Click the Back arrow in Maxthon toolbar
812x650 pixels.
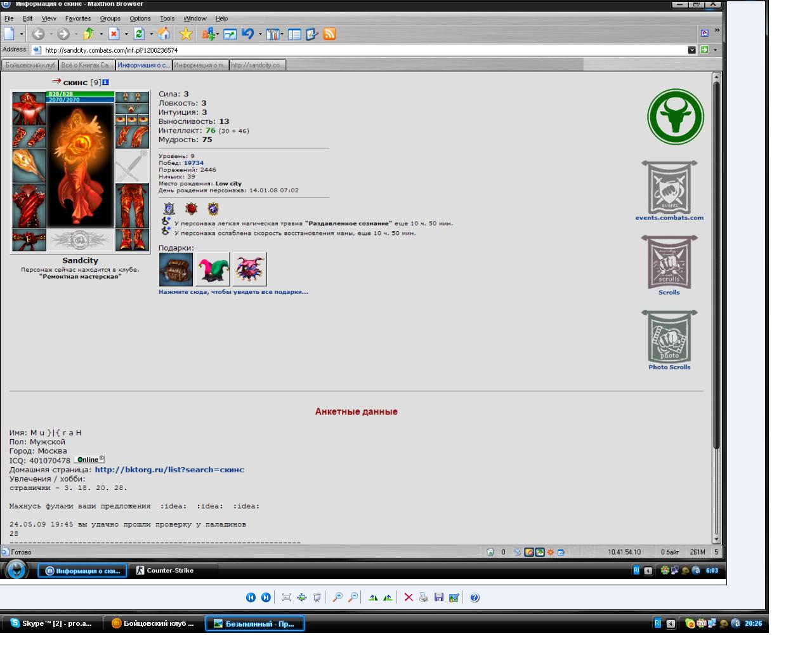pyautogui.click(x=38, y=34)
